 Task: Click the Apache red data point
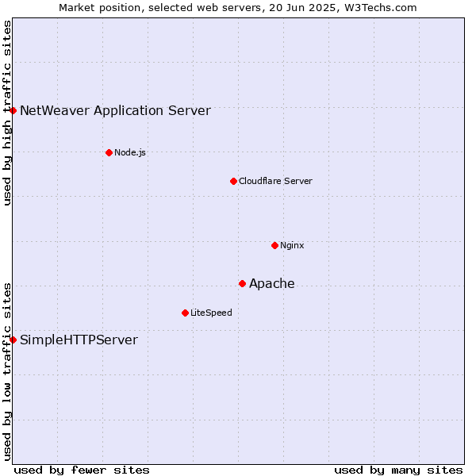point(242,283)
